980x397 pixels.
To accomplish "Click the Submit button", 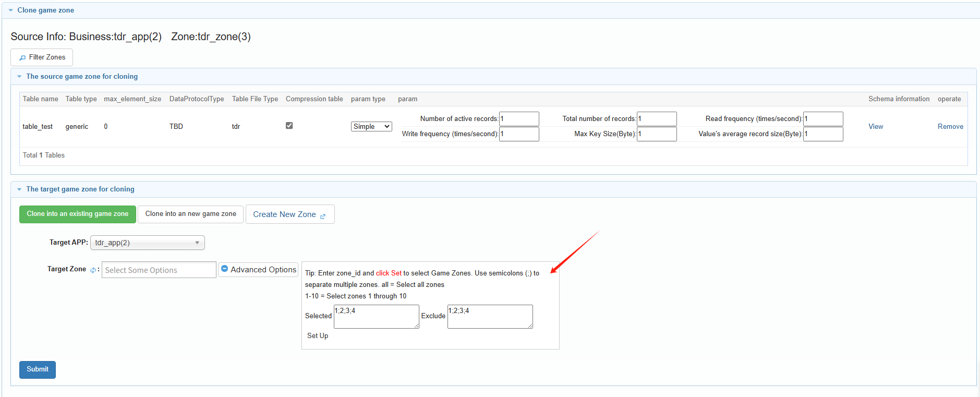I will [x=38, y=369].
